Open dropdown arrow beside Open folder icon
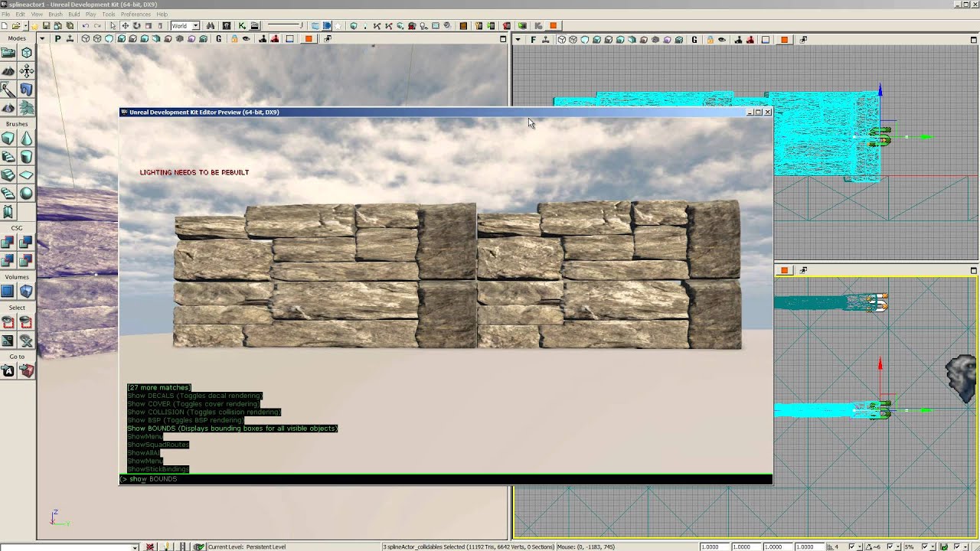This screenshot has height=551, width=980. 25,25
